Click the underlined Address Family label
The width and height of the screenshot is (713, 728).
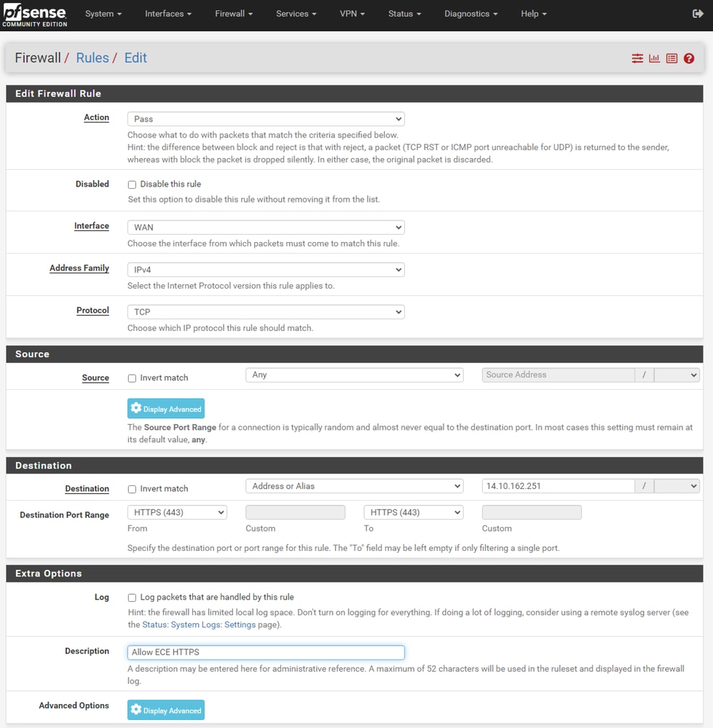click(79, 268)
